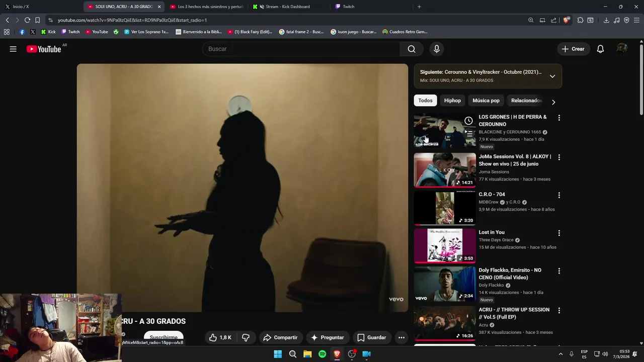Open options for Doly Flackko NO CENO
Screen dimensions: 644x362
(559, 271)
